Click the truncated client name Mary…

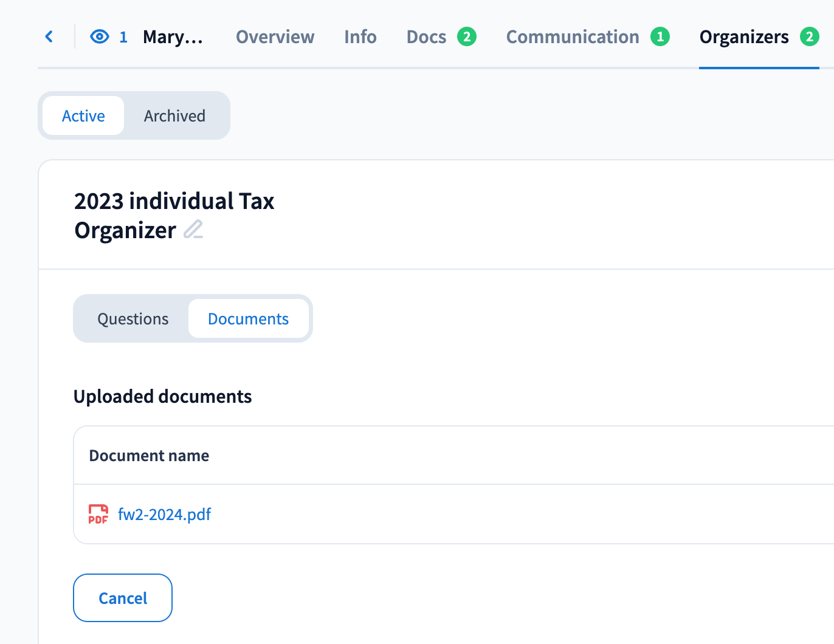click(x=173, y=37)
